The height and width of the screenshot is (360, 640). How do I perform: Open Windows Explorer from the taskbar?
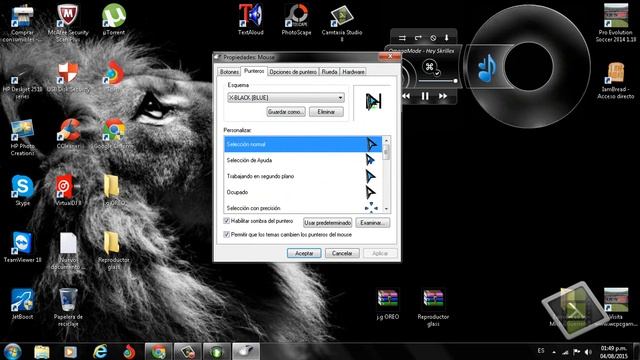(42, 351)
